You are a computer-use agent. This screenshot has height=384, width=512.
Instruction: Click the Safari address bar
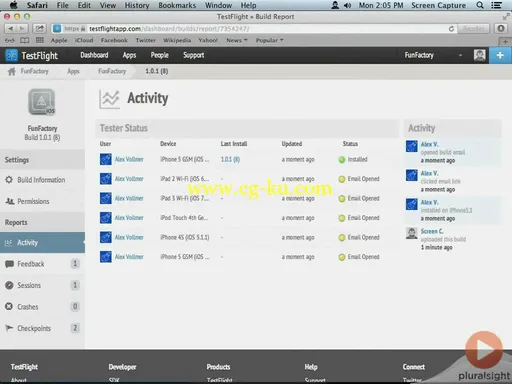click(253, 29)
